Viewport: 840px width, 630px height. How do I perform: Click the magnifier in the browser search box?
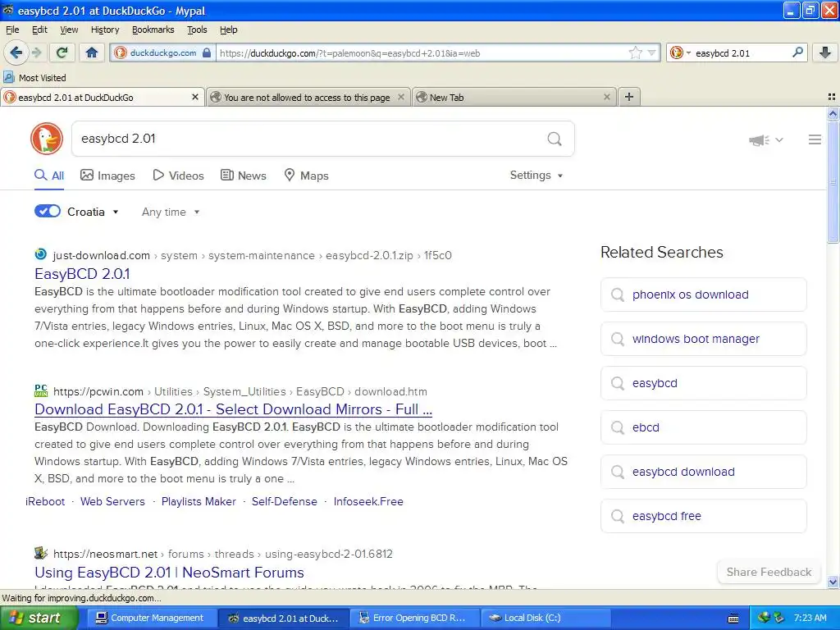pos(797,52)
